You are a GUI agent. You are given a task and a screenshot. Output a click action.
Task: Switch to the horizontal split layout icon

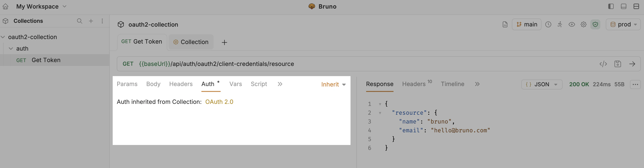(x=636, y=7)
